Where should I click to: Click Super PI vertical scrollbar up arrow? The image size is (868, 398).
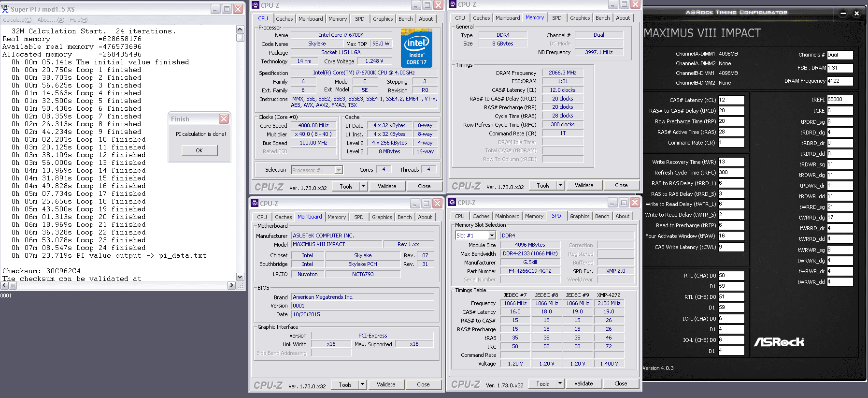click(240, 29)
